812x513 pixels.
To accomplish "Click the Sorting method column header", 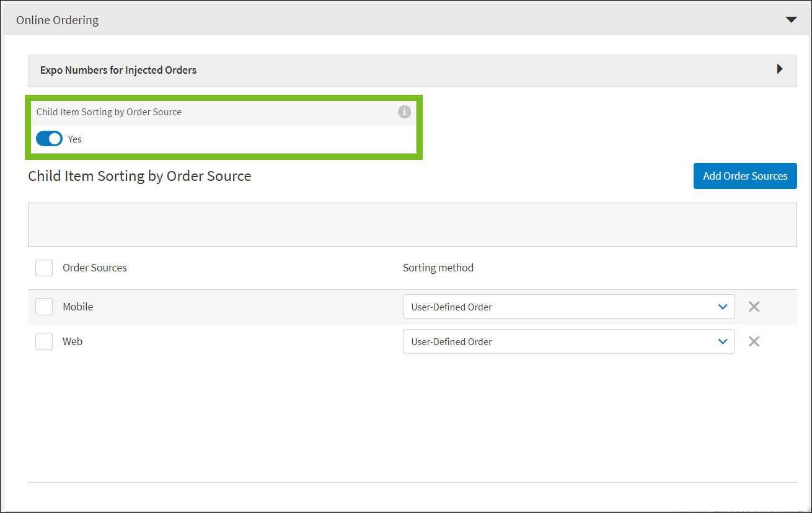I will click(438, 268).
